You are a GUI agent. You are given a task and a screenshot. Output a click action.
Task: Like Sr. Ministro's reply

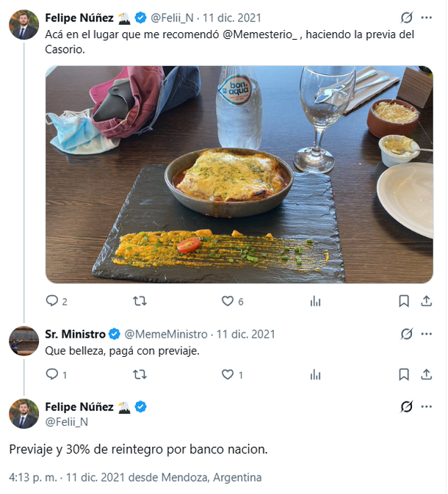tap(228, 374)
